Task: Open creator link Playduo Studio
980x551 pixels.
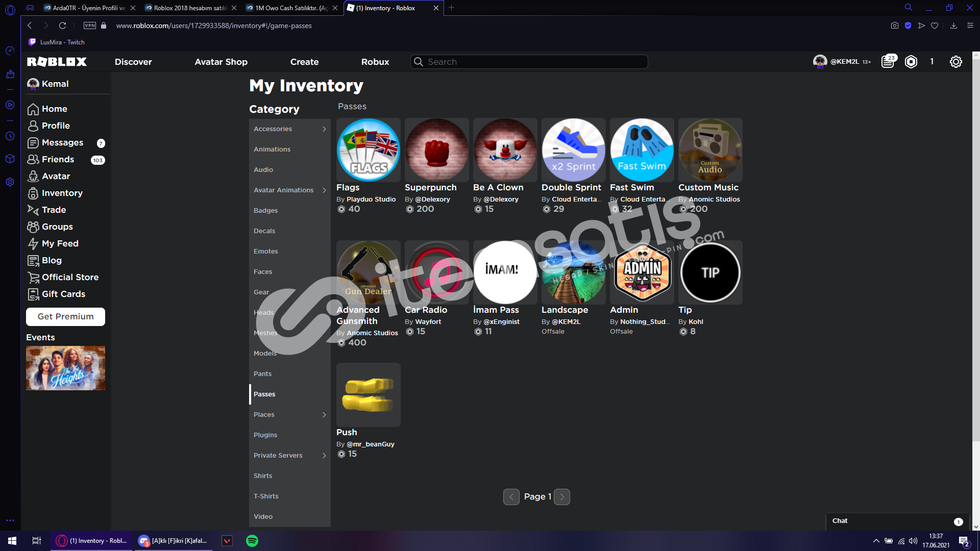Action: point(371,199)
